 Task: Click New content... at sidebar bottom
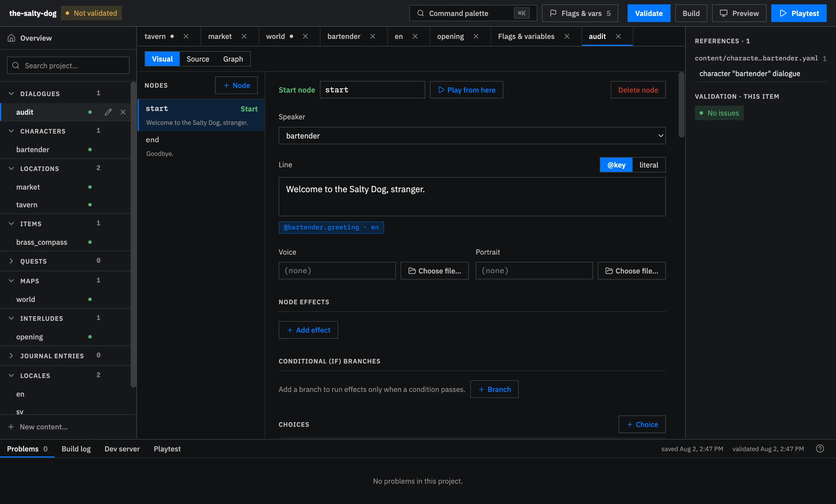pyautogui.click(x=68, y=426)
